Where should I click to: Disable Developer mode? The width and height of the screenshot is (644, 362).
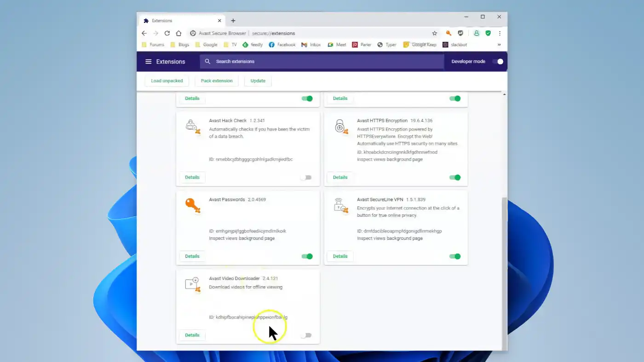497,61
